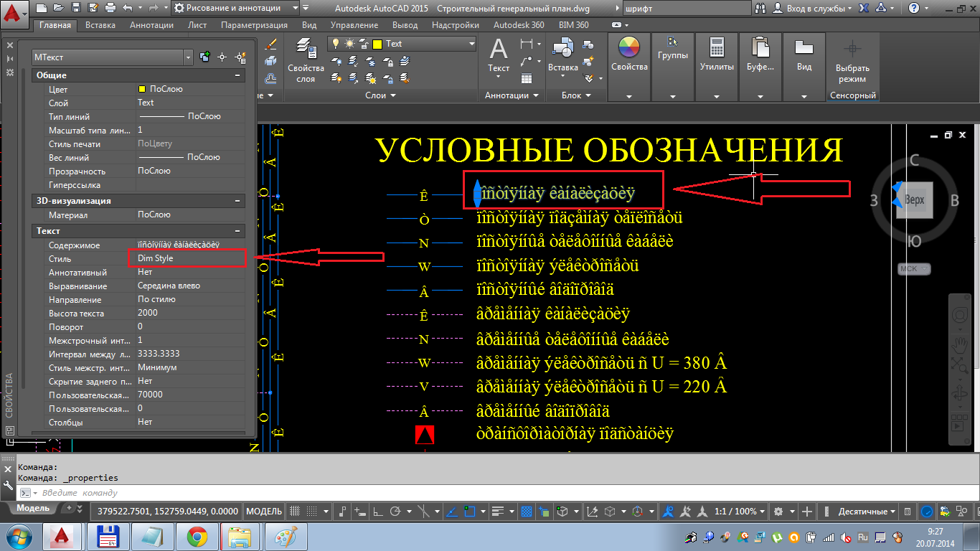Toggle layer lock in the Слои panel

pos(364,44)
